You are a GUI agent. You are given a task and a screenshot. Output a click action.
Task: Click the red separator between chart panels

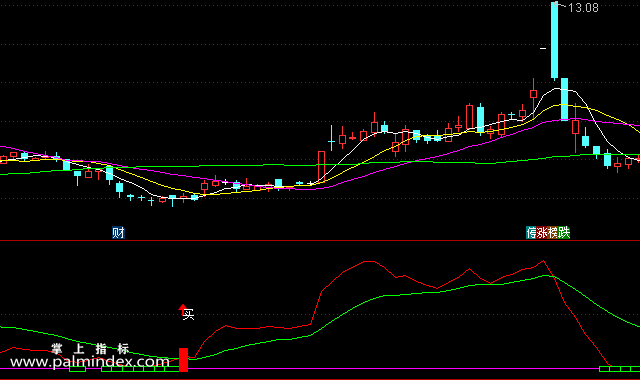pyautogui.click(x=320, y=241)
